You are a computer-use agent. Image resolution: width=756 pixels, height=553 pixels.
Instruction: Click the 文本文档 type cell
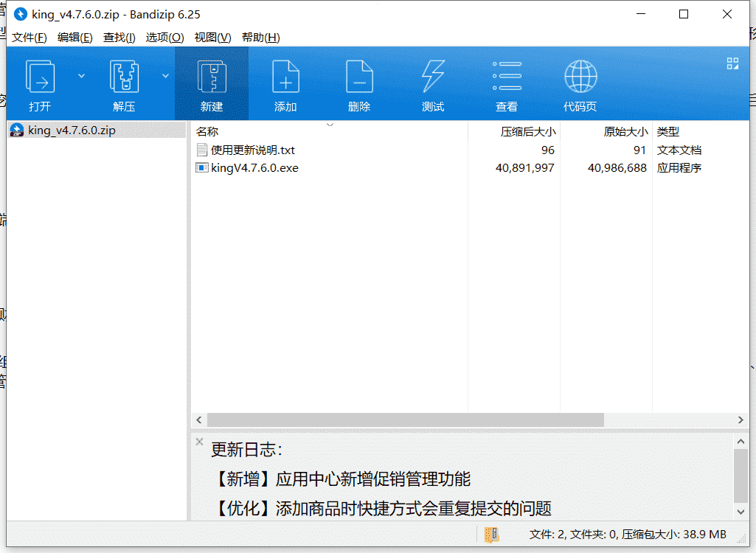point(679,150)
